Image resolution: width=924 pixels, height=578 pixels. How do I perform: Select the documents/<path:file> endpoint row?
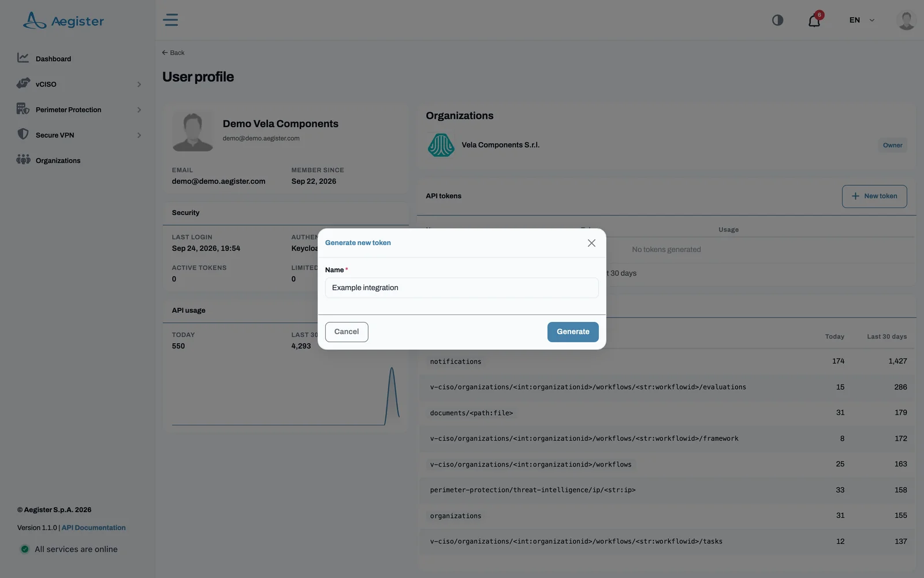[x=667, y=413]
